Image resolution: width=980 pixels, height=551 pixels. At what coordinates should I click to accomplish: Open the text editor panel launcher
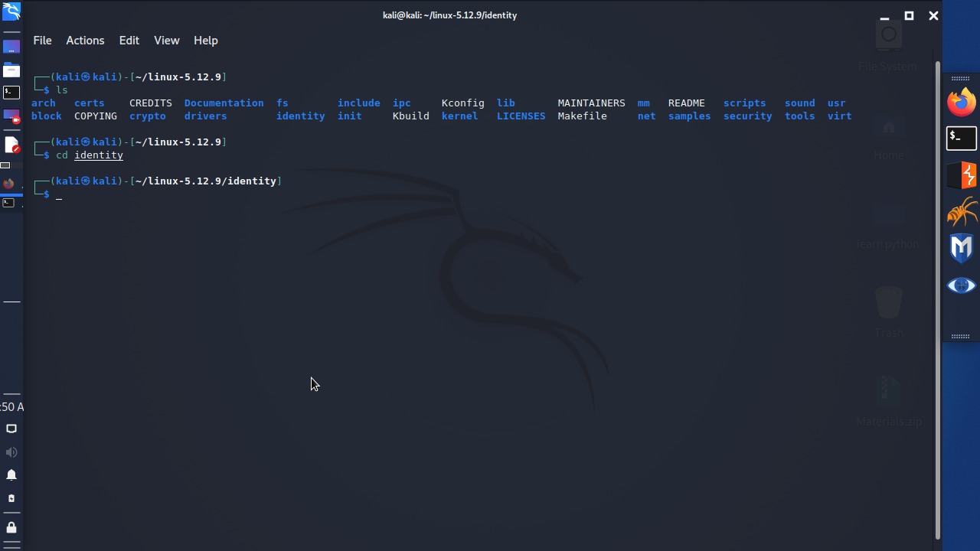[11, 145]
